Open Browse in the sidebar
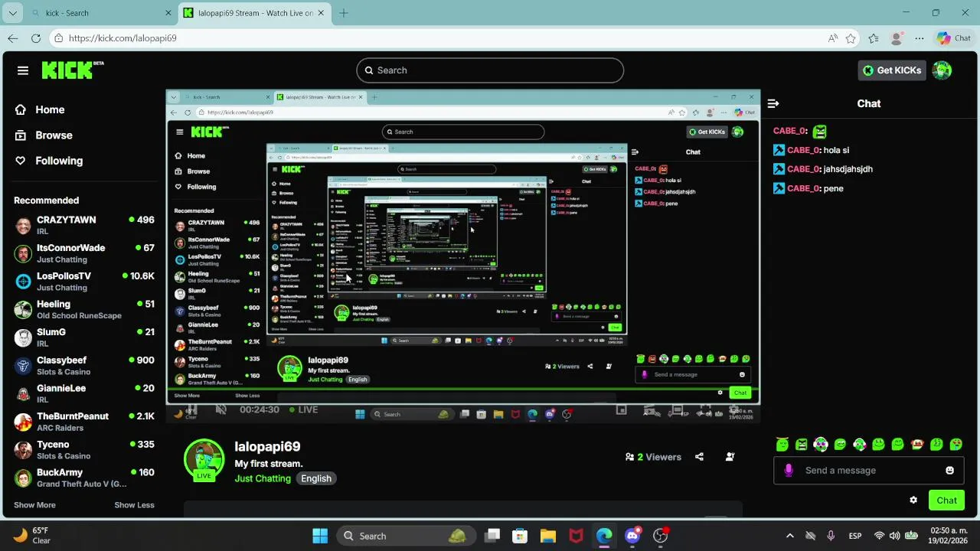Image resolution: width=980 pixels, height=551 pixels. click(x=44, y=135)
